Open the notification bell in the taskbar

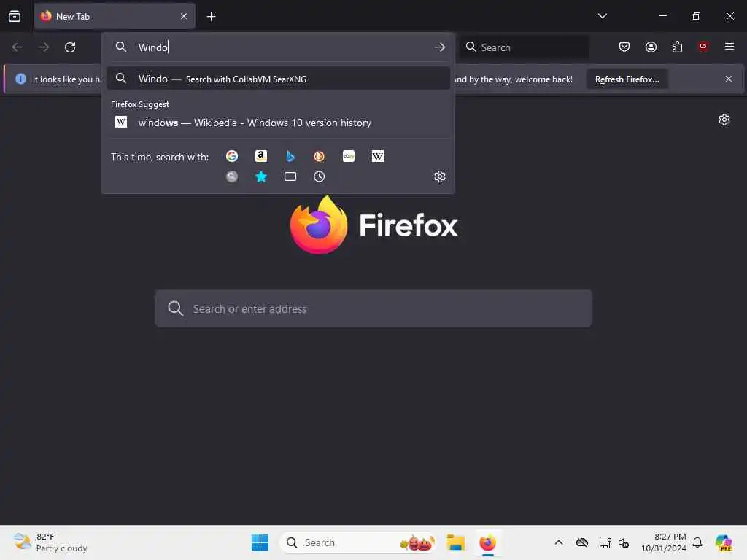(x=697, y=542)
